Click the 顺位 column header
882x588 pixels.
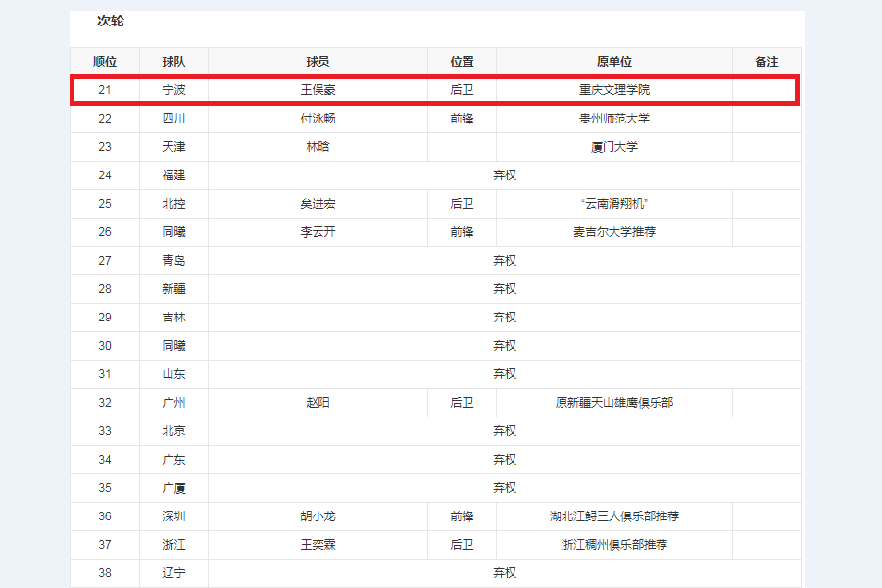[105, 61]
